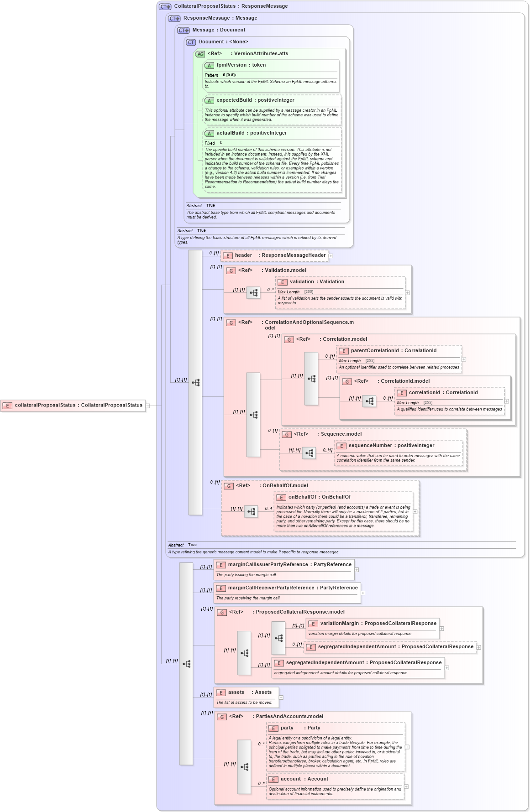This screenshot has width=530, height=812.
Task: Click the G icon of Validation.model
Action: click(x=231, y=271)
